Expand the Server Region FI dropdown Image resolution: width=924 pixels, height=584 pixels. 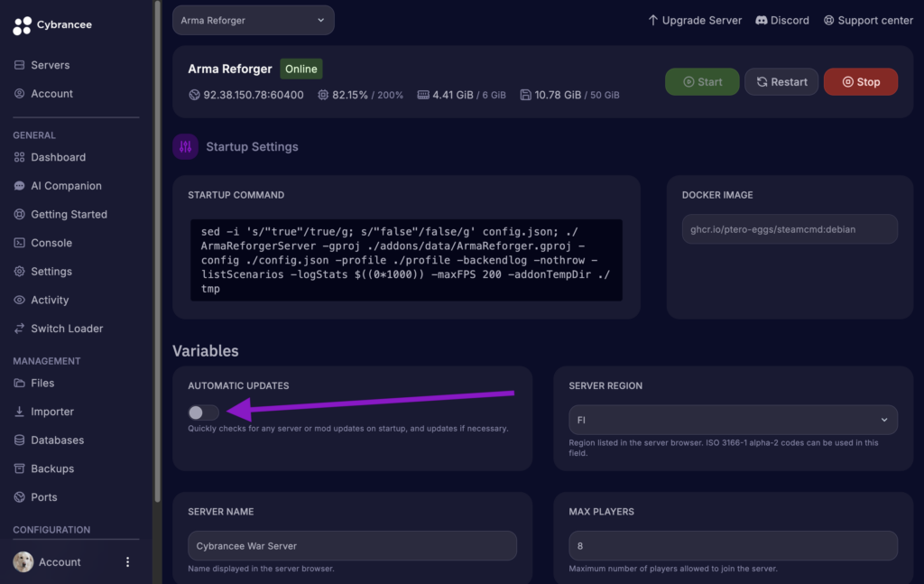coord(733,420)
